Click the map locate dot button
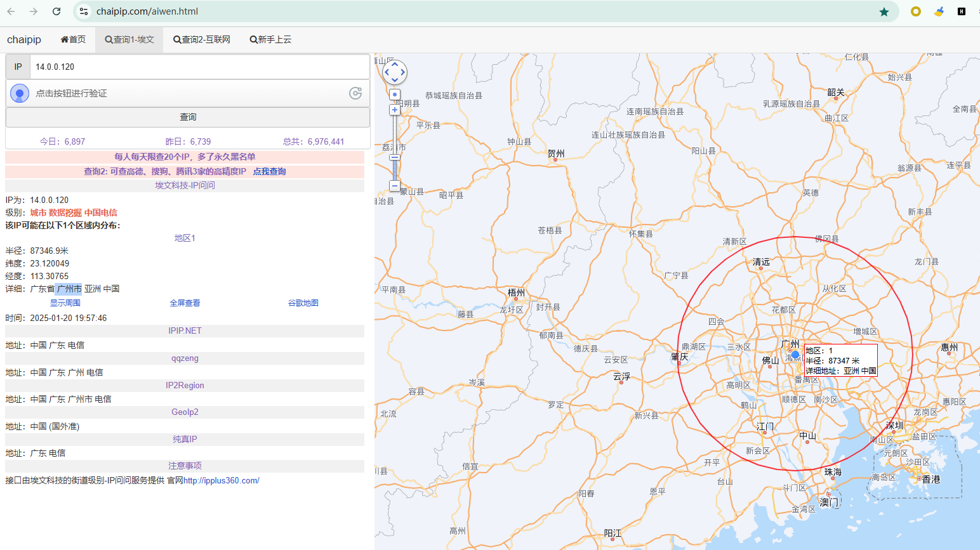 tap(395, 95)
